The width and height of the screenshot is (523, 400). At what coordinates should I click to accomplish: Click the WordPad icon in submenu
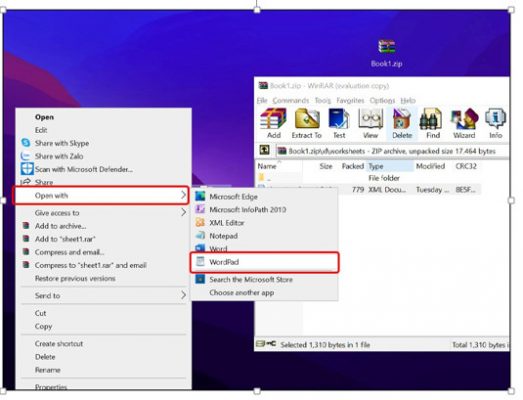coord(200,262)
